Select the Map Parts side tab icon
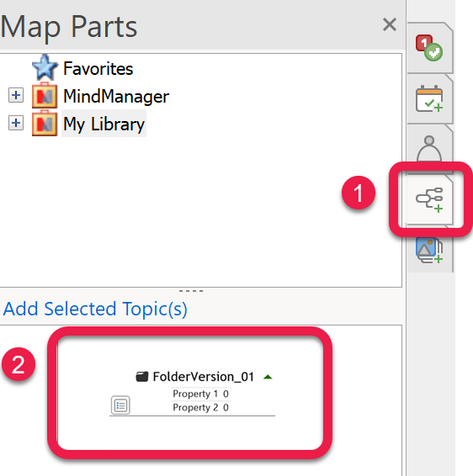The image size is (473, 476). [x=429, y=200]
